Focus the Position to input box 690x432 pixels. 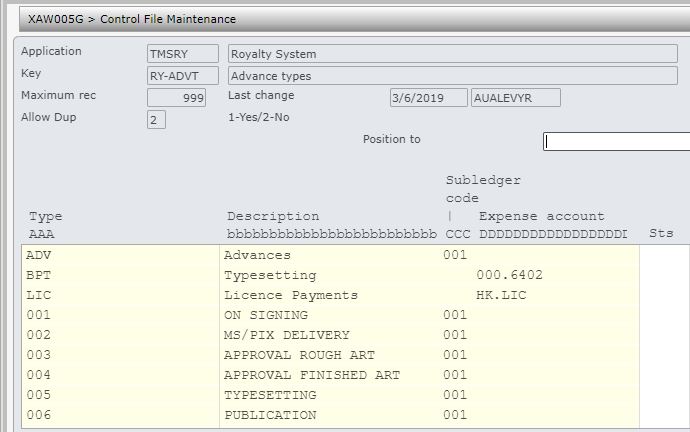click(x=616, y=141)
